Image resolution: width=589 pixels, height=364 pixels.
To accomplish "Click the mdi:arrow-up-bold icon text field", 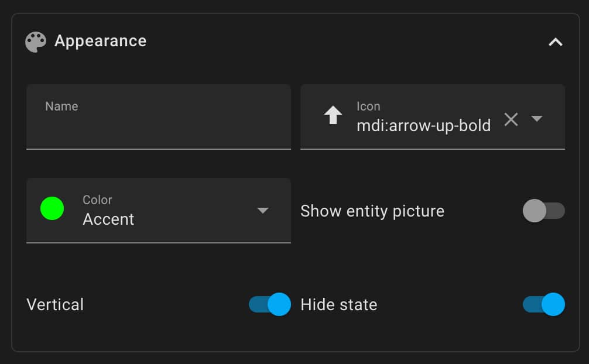I will pos(424,126).
